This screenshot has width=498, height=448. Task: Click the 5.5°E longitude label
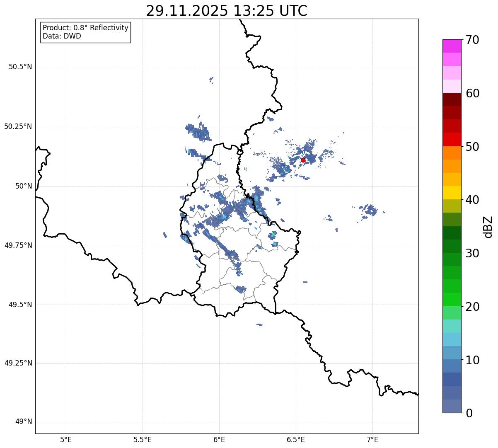143,440
